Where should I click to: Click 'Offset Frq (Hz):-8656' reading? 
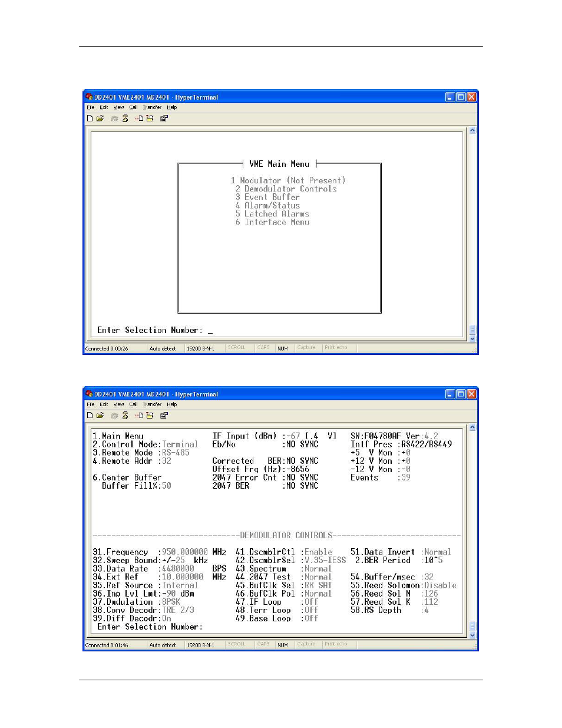click(x=261, y=469)
